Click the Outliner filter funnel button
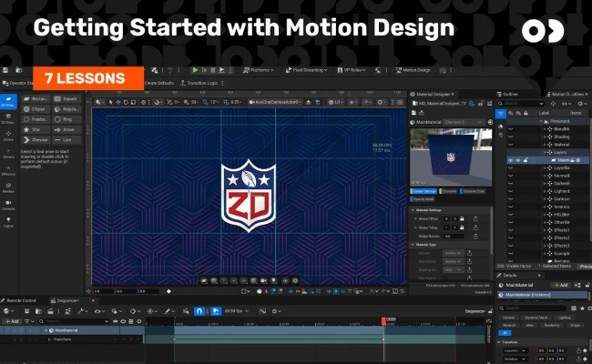 coord(501,113)
